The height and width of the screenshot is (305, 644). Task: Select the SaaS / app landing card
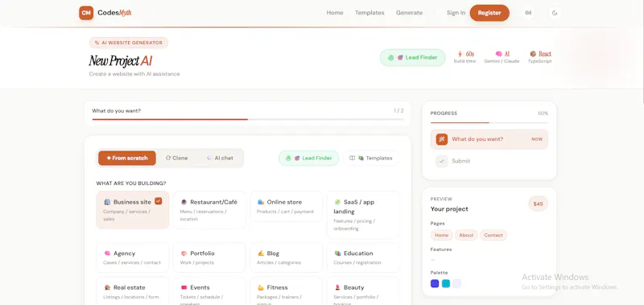coord(363,215)
